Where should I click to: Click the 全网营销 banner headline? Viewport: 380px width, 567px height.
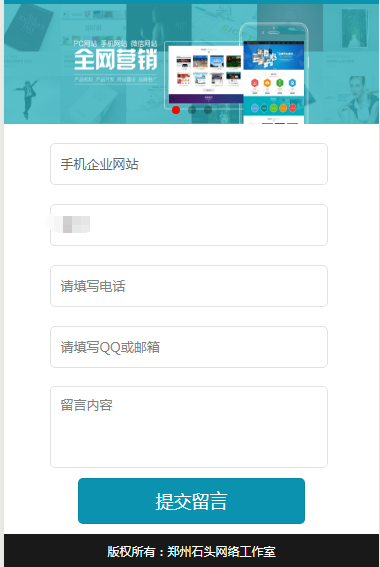tap(116, 60)
